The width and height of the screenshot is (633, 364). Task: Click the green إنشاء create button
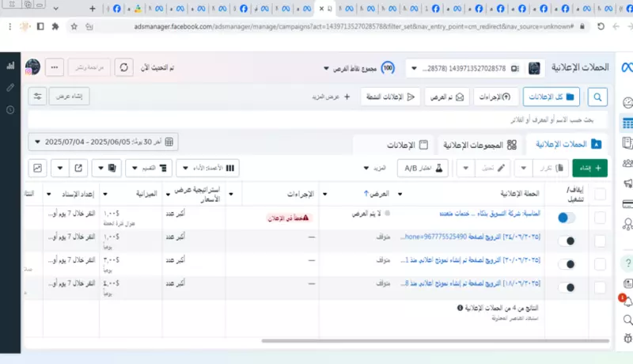(589, 168)
